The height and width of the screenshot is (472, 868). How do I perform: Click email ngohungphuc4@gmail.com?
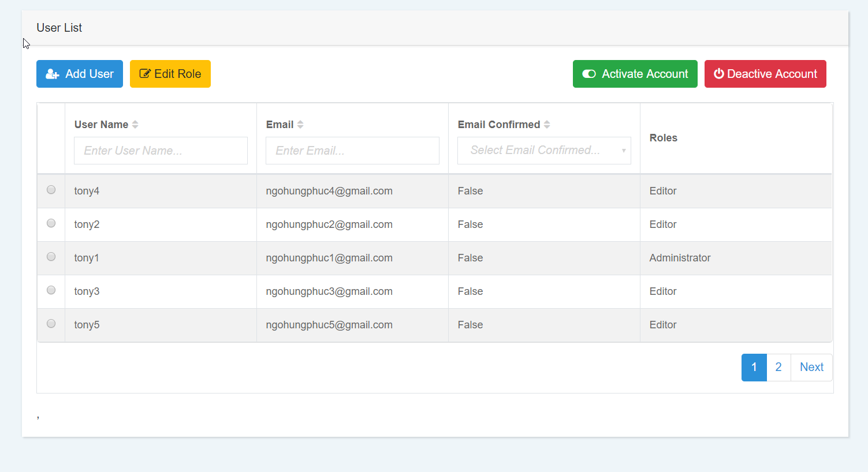(x=329, y=191)
